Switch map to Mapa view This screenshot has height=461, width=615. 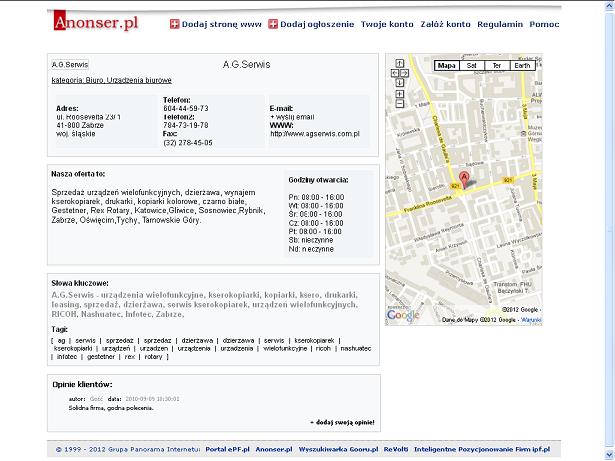[447, 66]
